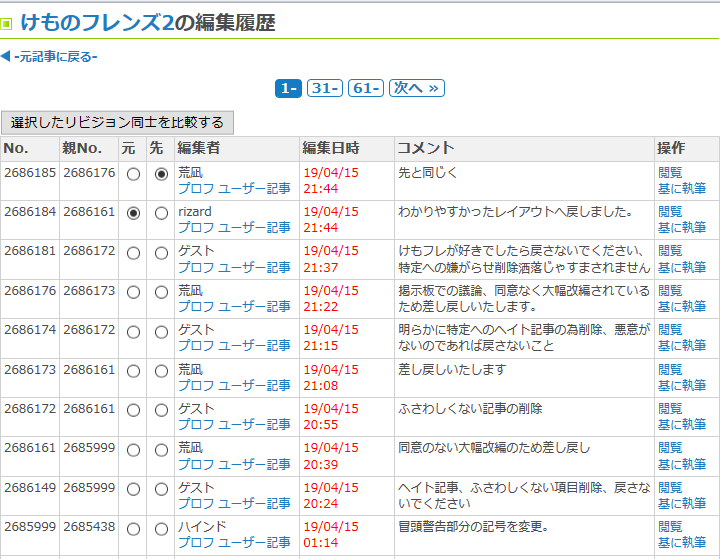This screenshot has height=559, width=720.
Task: Open プロフ link in revision 2686185 row
Action: click(196, 188)
